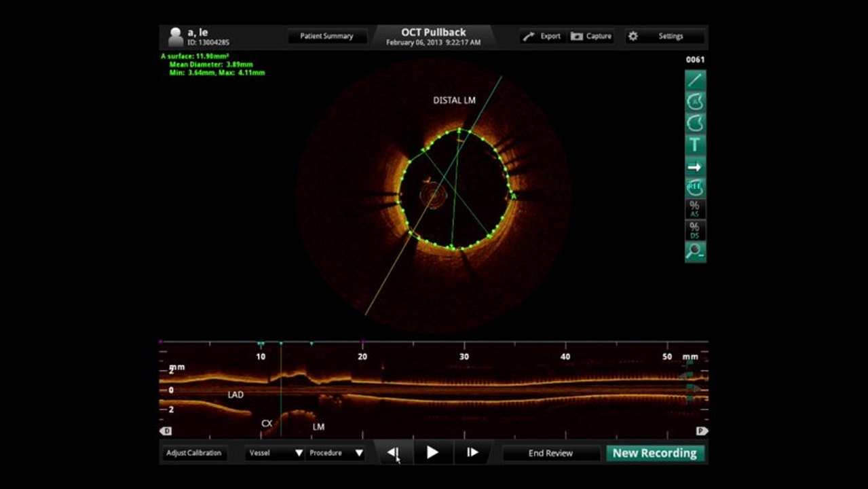Screen dimensions: 868x489
Task: Select the arrow annotation tool
Action: pyautogui.click(x=695, y=167)
